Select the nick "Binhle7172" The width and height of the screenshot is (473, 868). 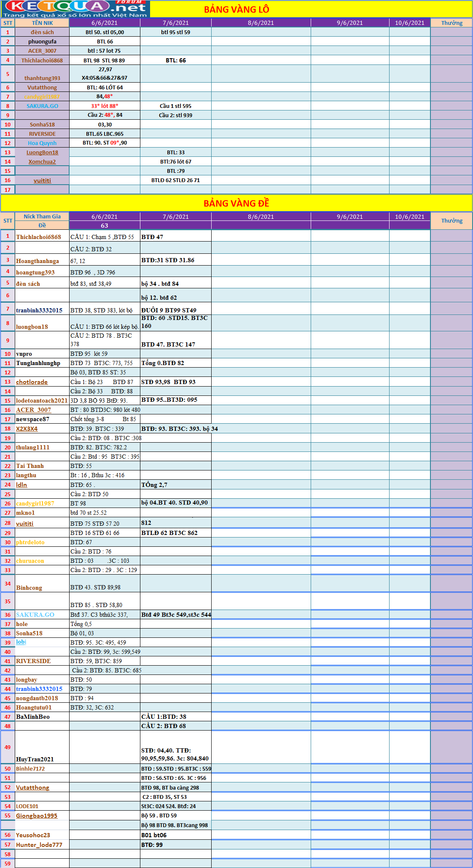pyautogui.click(x=30, y=769)
